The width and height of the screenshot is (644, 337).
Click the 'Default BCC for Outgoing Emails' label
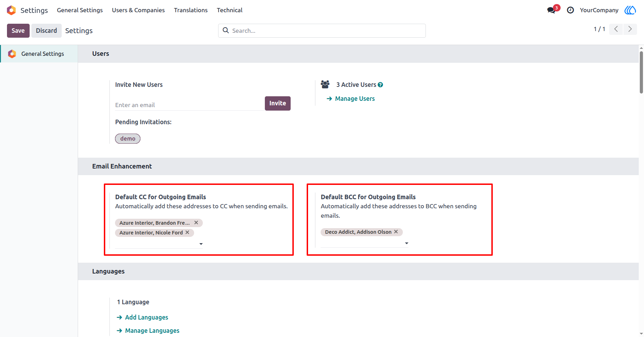click(x=368, y=197)
